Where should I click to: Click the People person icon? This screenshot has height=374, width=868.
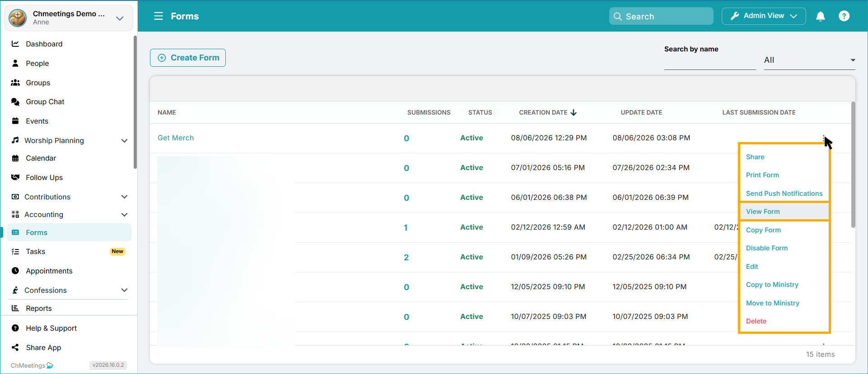tap(15, 63)
